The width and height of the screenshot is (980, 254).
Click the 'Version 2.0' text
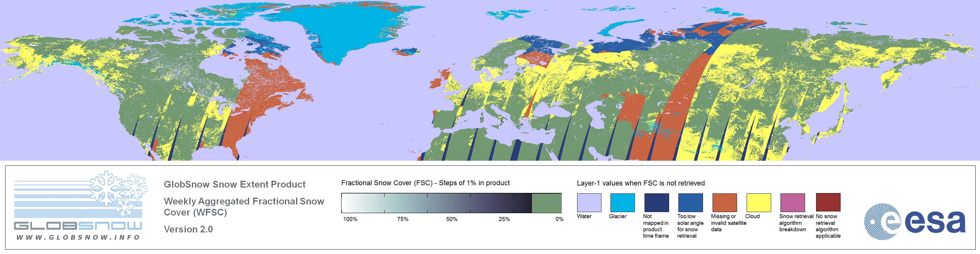(188, 229)
